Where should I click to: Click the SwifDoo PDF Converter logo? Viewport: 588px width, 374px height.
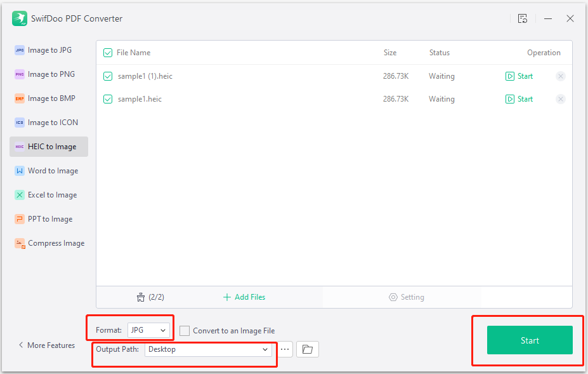click(20, 18)
